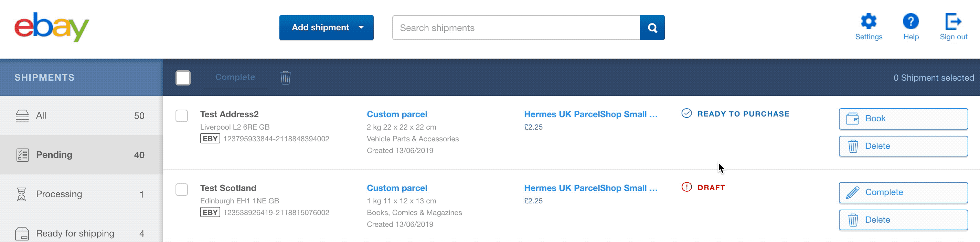Click the trash icon in bulk toolbar

tap(285, 77)
